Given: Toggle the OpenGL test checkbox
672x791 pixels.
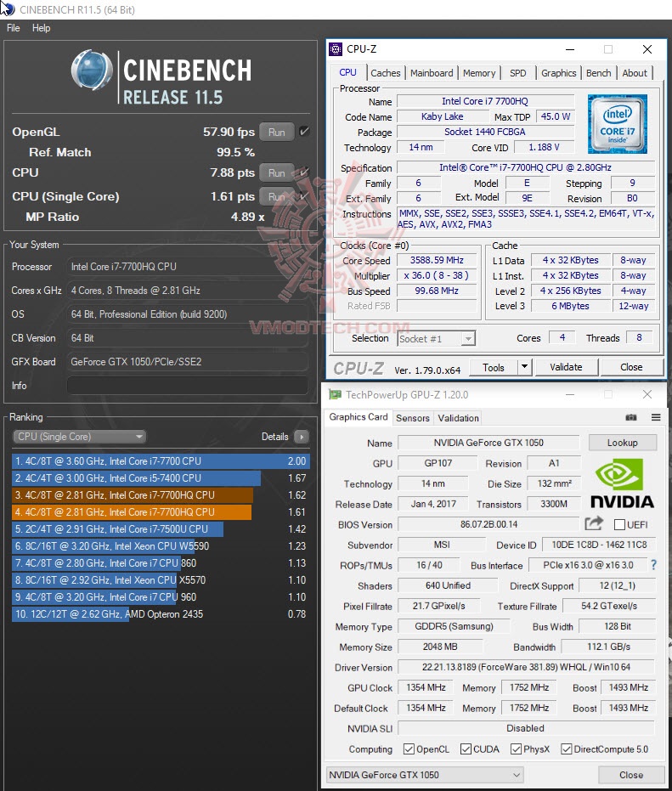Looking at the screenshot, I should [303, 131].
